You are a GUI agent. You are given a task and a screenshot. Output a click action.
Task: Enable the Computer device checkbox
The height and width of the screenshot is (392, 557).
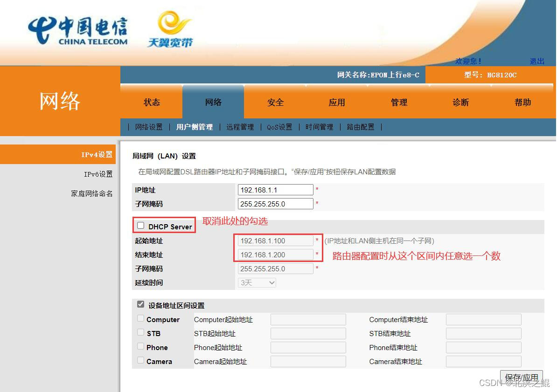click(141, 318)
